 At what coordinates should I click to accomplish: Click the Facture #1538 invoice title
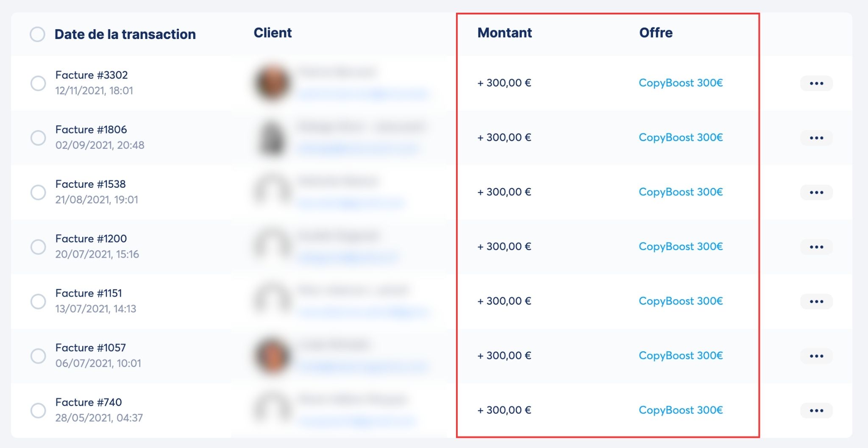tap(91, 184)
